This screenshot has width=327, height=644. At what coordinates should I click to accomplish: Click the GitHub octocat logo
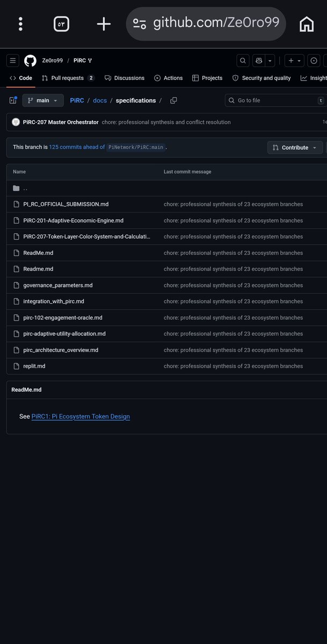coord(30,61)
